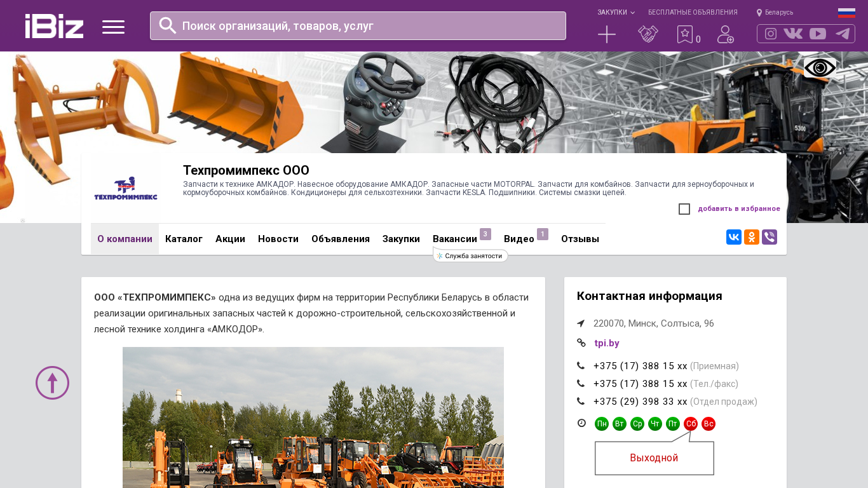This screenshot has width=868, height=488.
Task: Select the Сб weekday circle
Action: (x=691, y=424)
